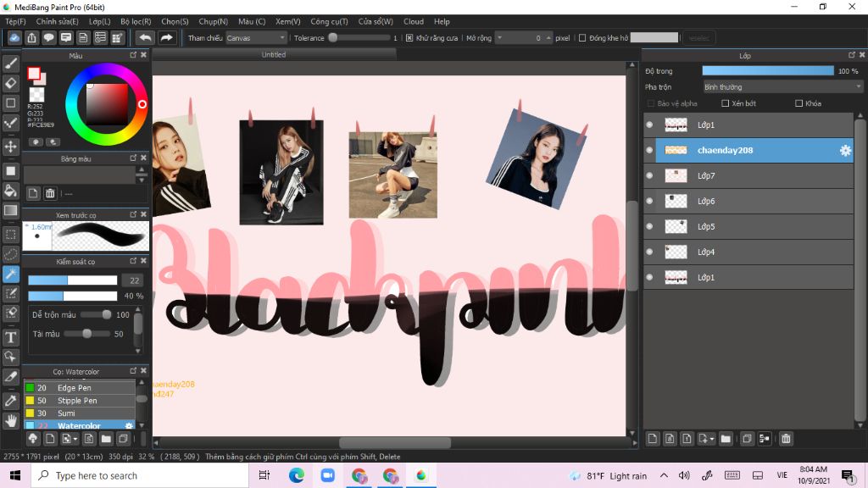The image size is (868, 488).
Task: Open Zoom from the taskbar
Action: [x=328, y=475]
